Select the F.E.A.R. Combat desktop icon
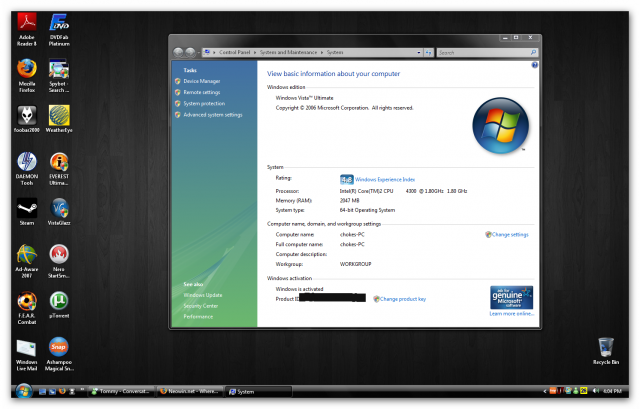The height and width of the screenshot is (409, 640). [27, 308]
